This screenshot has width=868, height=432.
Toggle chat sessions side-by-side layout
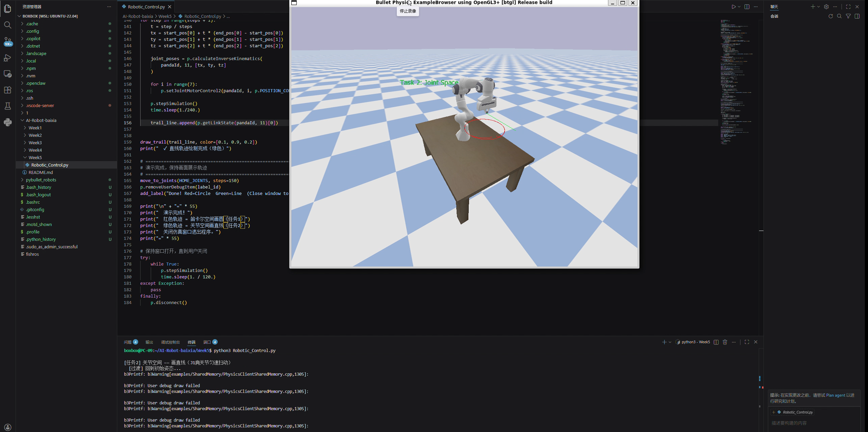[x=857, y=16]
